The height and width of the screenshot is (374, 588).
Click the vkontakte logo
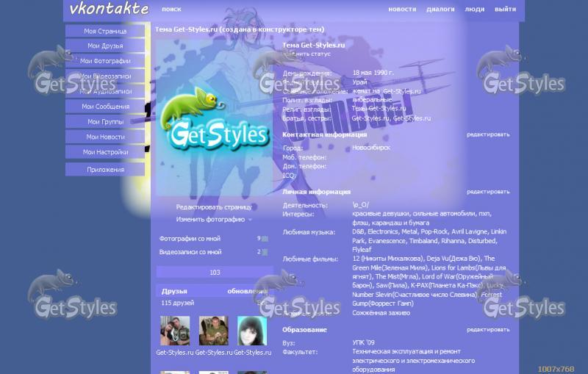click(x=109, y=9)
